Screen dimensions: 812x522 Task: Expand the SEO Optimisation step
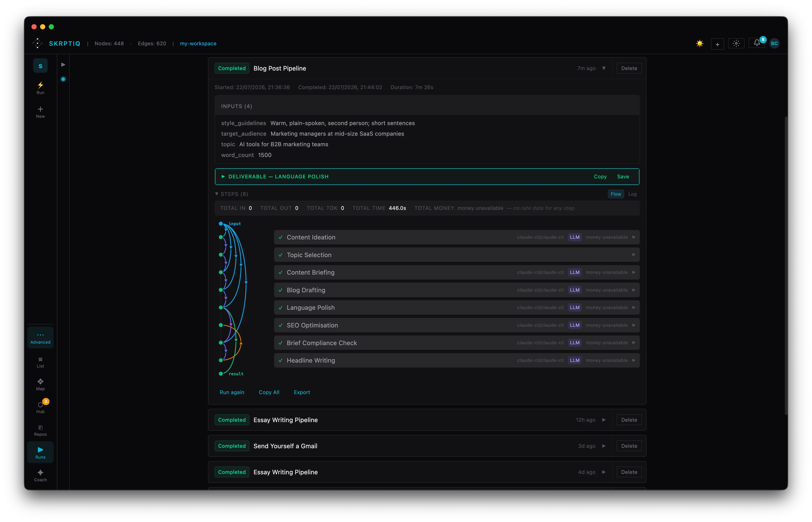point(634,325)
